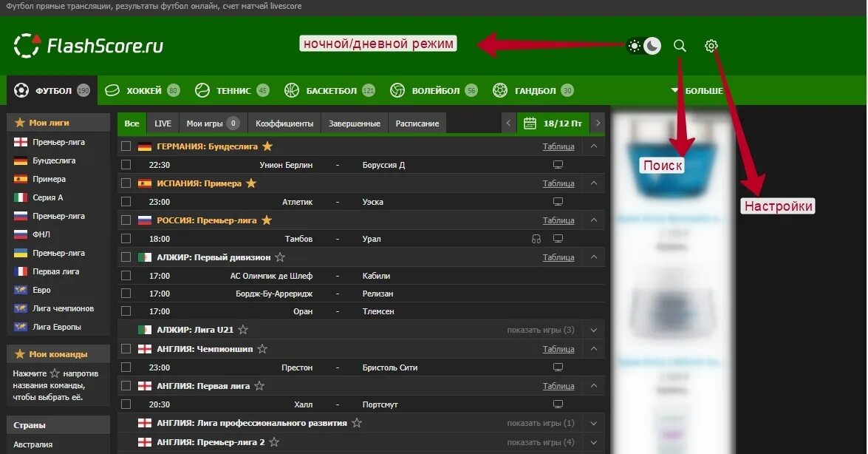868x454 pixels.
Task: Select the ТЕННИС sport tab
Action: [233, 90]
